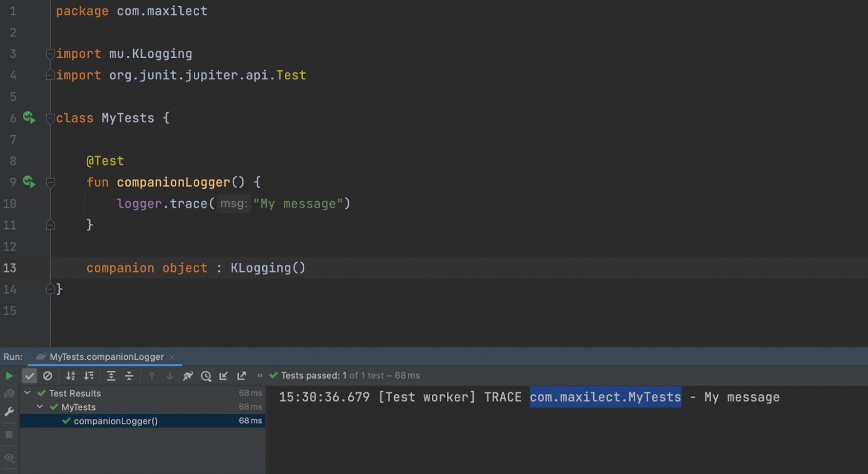Click the 'companion object' keywords on line 13
868x474 pixels.
point(147,268)
